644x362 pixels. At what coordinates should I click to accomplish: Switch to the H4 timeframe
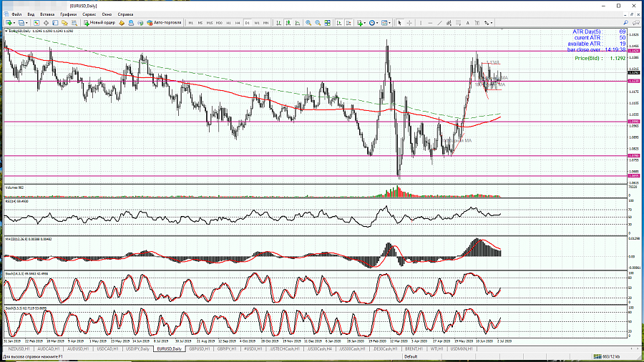tap(238, 23)
